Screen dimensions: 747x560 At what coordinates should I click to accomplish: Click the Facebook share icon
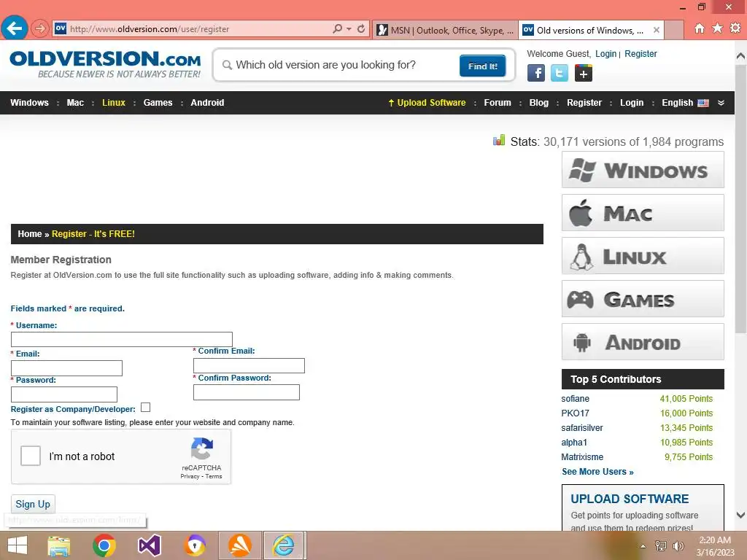click(536, 73)
